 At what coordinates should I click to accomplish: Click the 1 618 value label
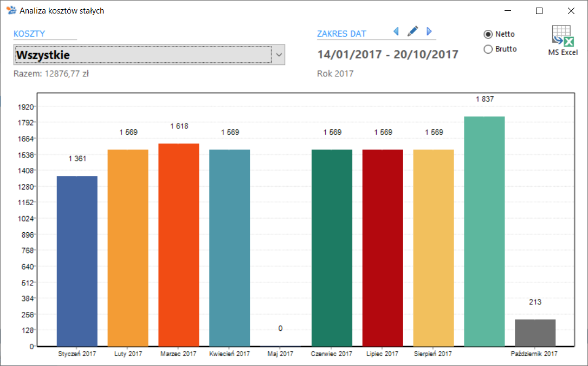[x=179, y=126]
